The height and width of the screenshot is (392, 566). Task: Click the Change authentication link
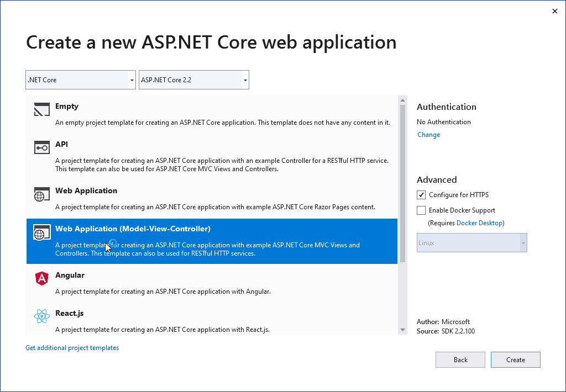428,135
